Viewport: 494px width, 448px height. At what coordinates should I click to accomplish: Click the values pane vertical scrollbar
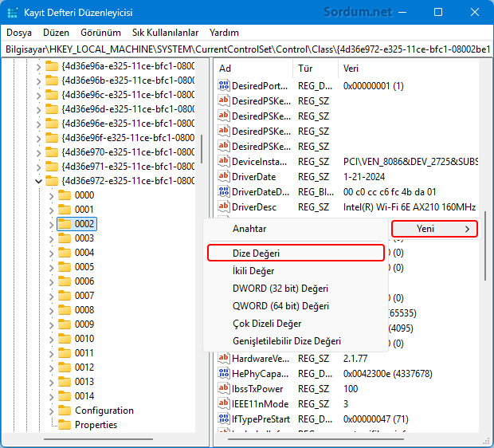[485, 246]
